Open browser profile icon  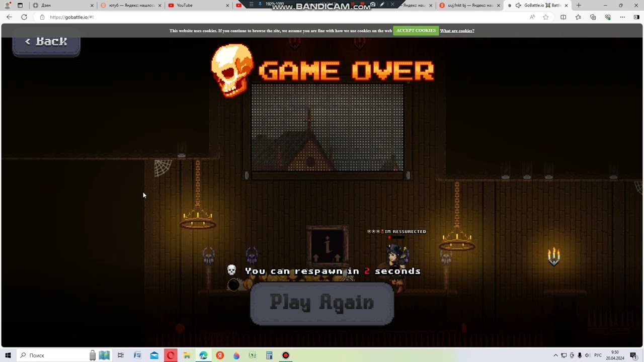[7, 6]
